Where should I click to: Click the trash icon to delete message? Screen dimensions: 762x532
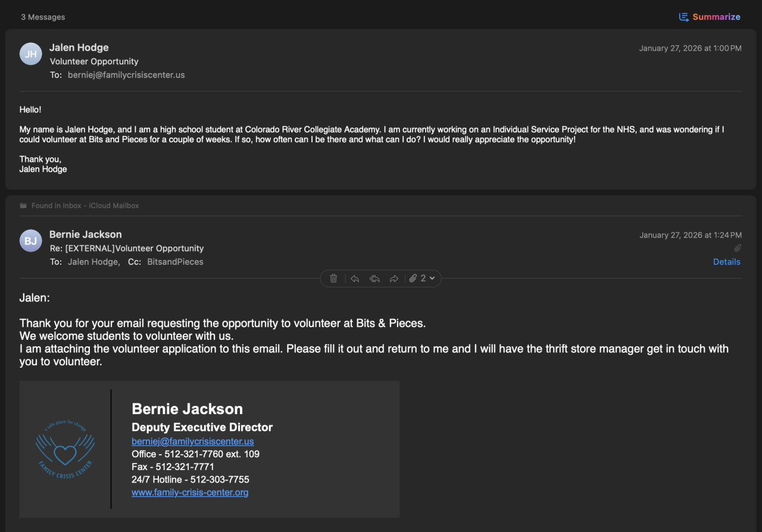[x=333, y=278]
